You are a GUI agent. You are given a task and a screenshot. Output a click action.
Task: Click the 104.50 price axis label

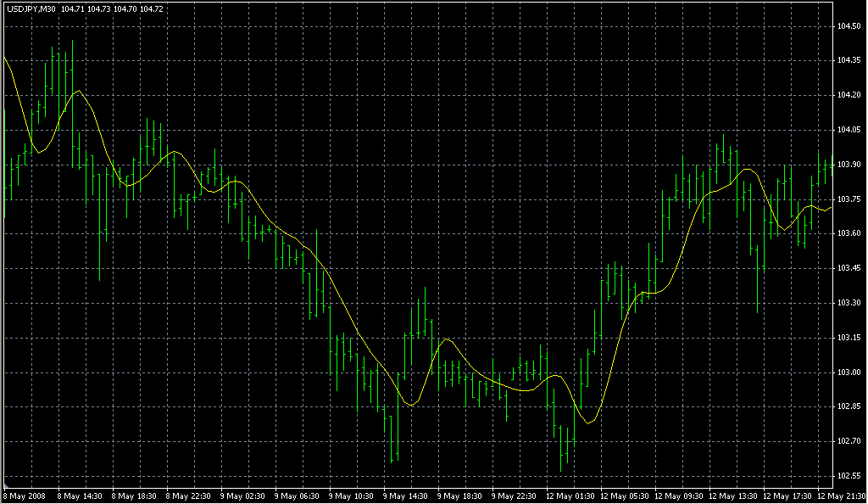pyautogui.click(x=850, y=26)
